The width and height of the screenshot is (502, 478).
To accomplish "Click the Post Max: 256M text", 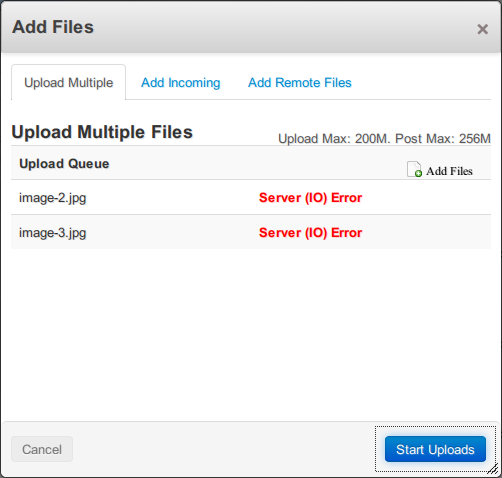I will tap(443, 139).
